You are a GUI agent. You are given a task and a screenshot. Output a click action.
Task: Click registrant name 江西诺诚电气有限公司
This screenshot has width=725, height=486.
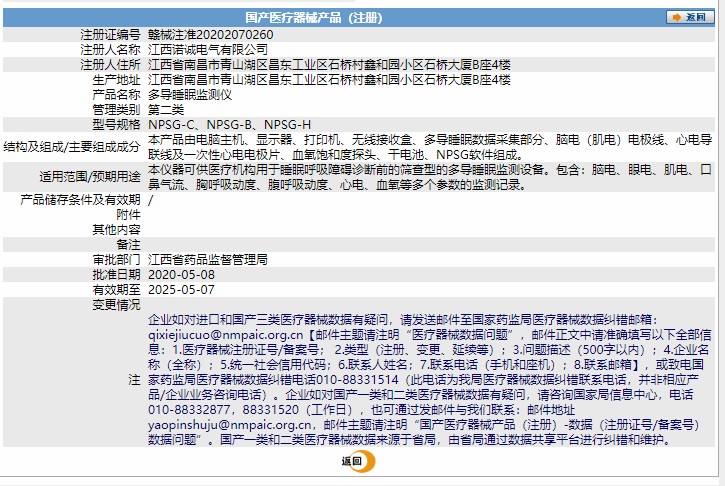(208, 49)
